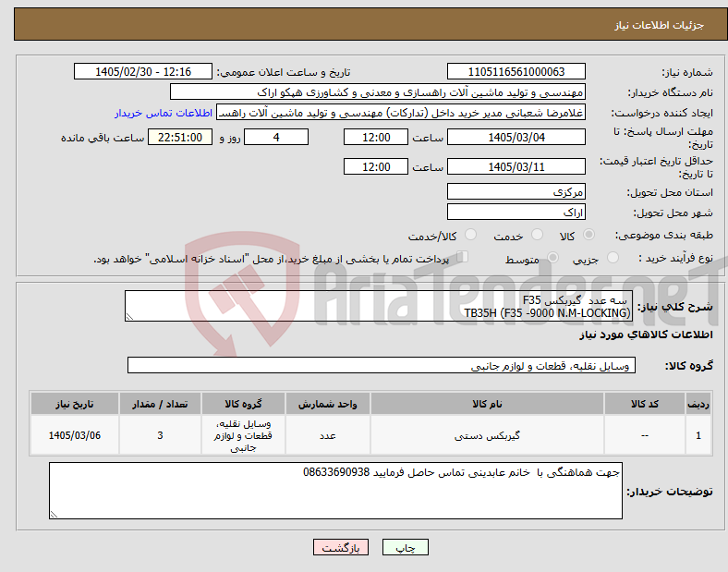728x572 pixels.
Task: Select the جزیی purchase type radio
Action: 613,257
